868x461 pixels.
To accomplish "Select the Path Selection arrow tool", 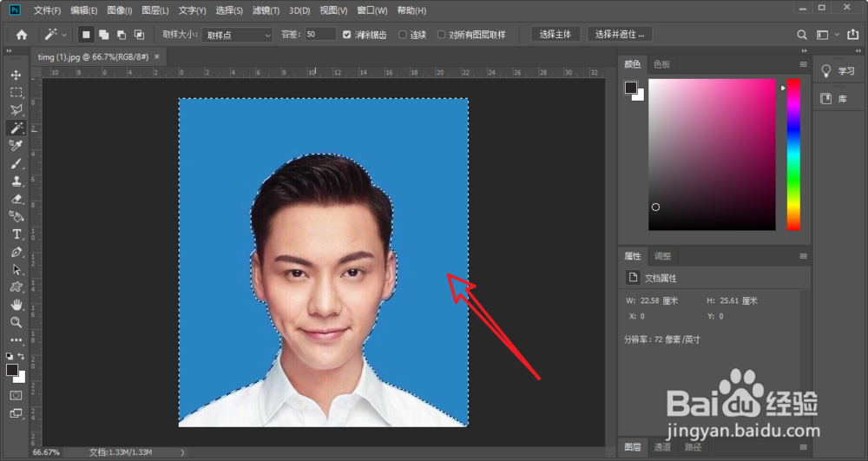I will tap(16, 269).
